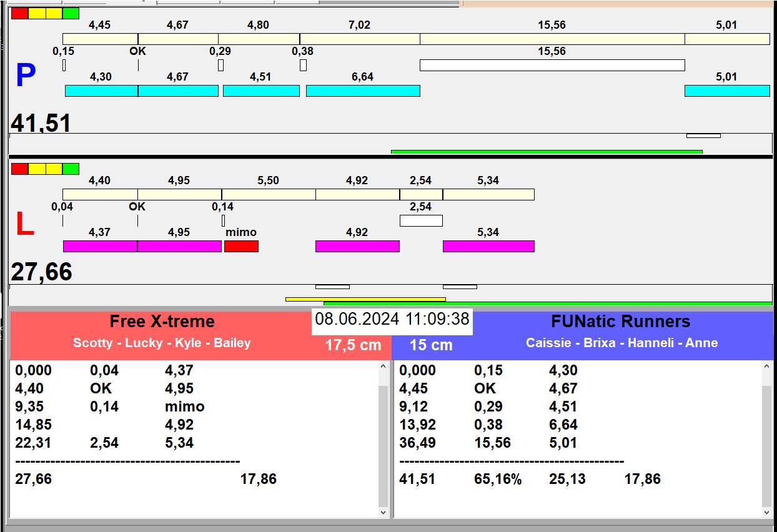Click the yellow progress bar in lane L
This screenshot has height=532, width=777.
[x=365, y=299]
